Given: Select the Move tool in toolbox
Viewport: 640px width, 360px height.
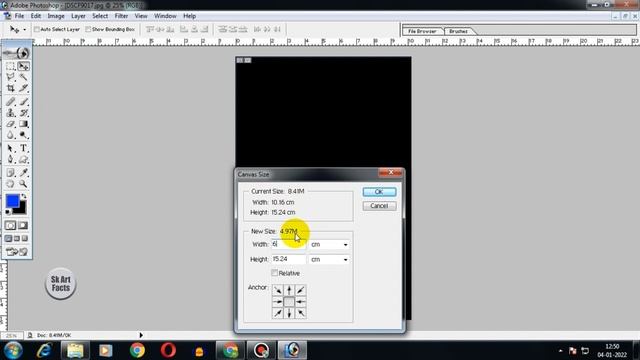Looking at the screenshot, I should 23,66.
